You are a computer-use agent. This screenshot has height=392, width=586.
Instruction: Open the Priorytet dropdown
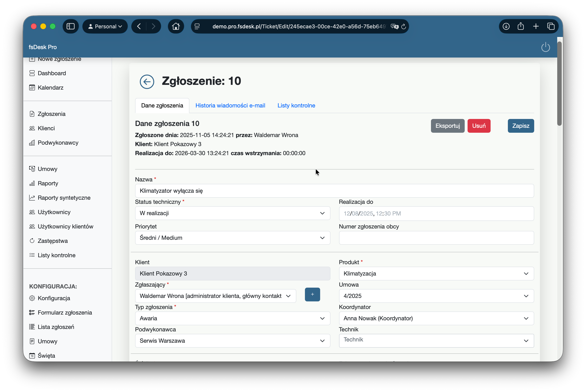(232, 238)
